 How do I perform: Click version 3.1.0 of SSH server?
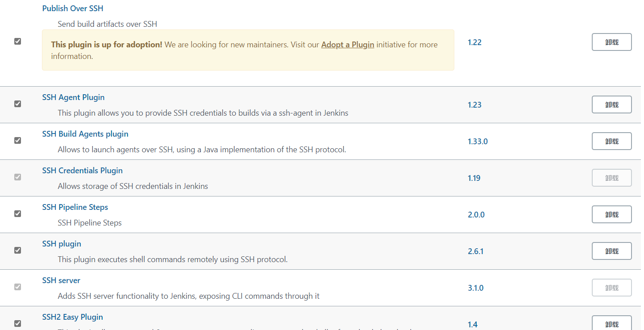476,288
